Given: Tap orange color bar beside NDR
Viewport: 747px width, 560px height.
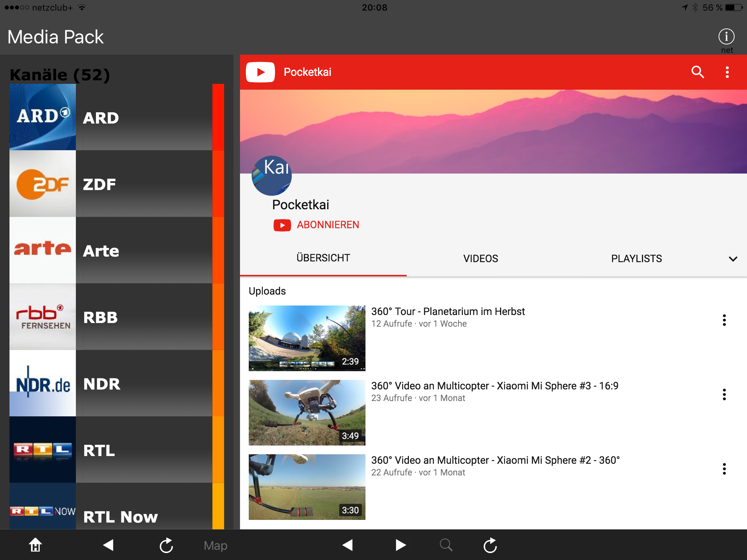Looking at the screenshot, I should click(x=218, y=383).
